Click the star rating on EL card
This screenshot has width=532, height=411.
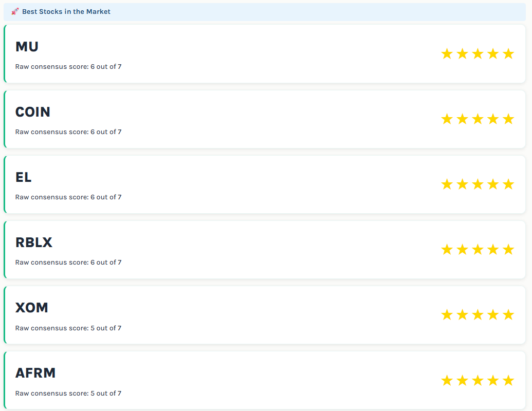(x=478, y=184)
